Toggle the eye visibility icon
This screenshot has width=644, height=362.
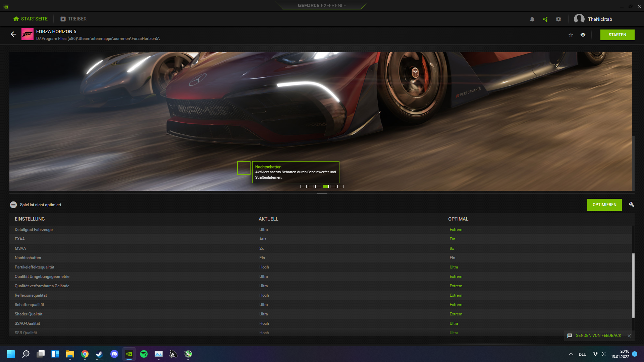[583, 35]
